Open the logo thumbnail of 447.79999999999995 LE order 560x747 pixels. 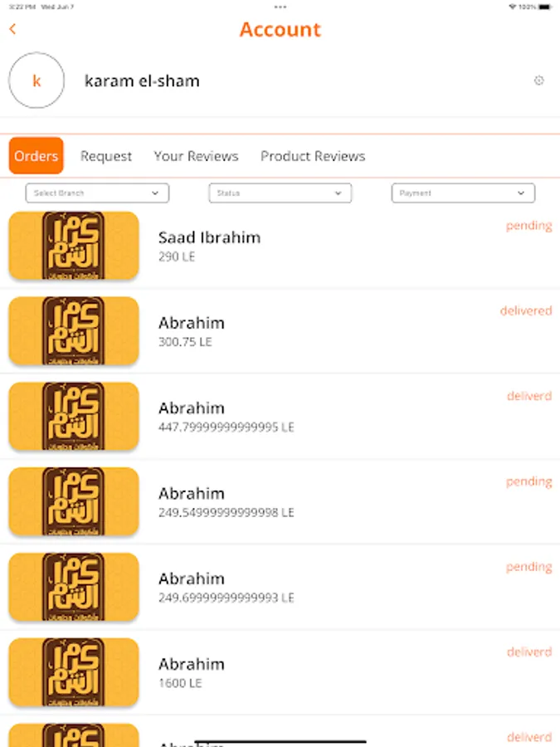click(x=74, y=416)
